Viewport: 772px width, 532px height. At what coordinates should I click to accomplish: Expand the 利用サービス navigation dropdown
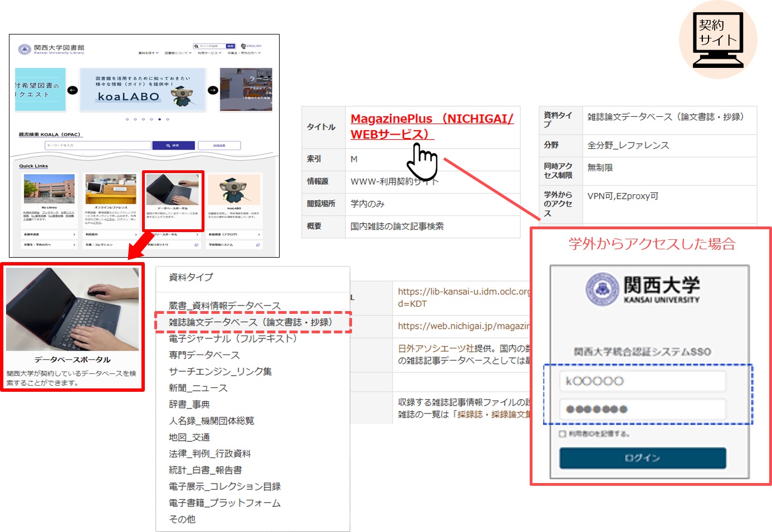[x=209, y=53]
